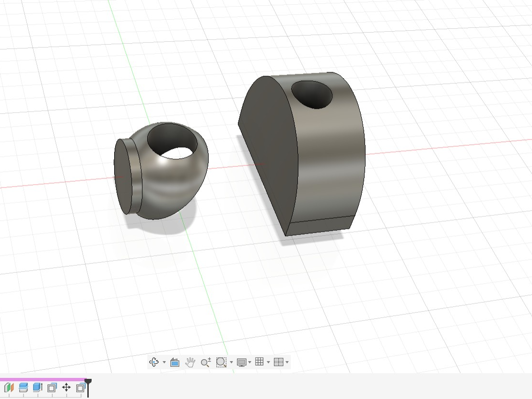Click the Zoom Window fit tool
This screenshot has height=399, width=532.
point(221,362)
